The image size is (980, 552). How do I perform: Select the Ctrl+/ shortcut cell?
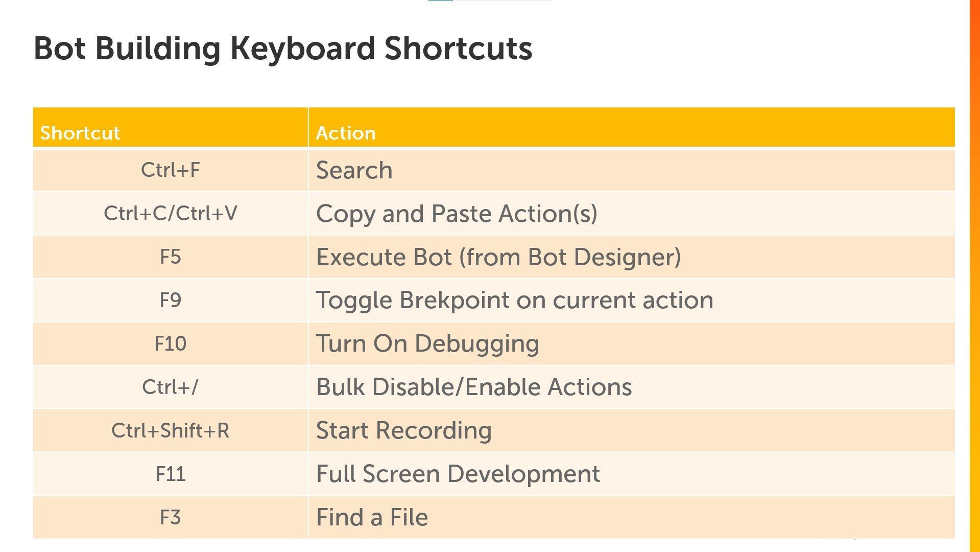point(171,387)
